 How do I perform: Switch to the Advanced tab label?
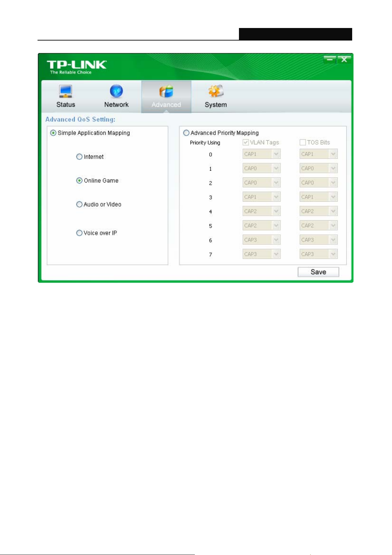point(166,104)
